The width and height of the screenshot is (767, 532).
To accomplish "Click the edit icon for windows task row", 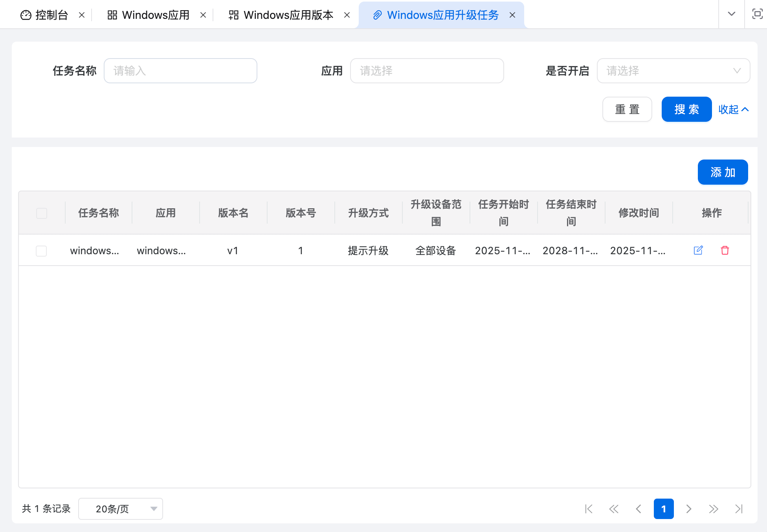I will coord(698,250).
